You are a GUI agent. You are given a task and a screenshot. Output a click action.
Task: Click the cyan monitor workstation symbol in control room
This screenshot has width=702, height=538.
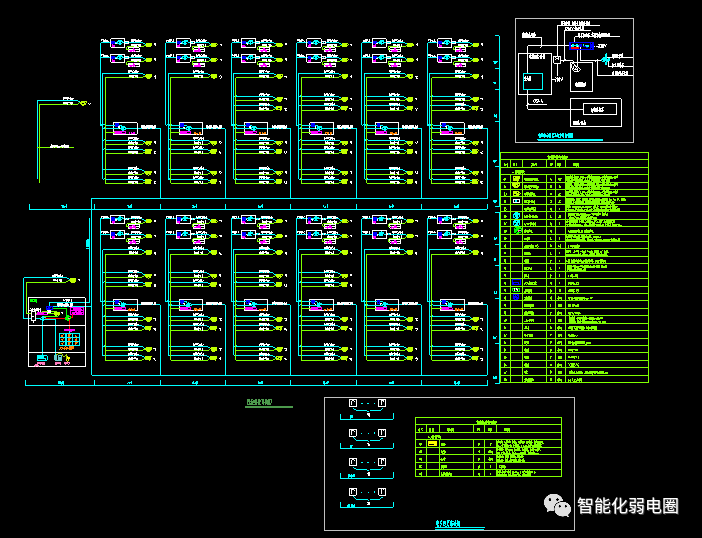click(43, 358)
